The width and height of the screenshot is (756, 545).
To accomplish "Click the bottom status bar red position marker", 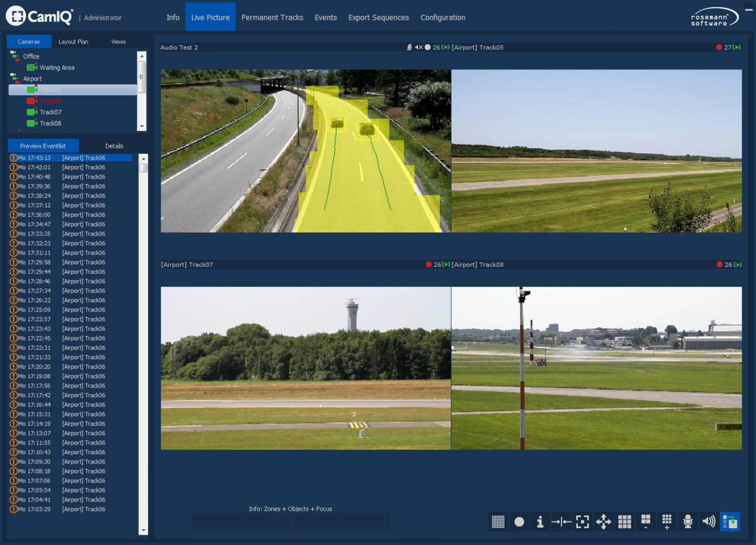I will 291,523.
